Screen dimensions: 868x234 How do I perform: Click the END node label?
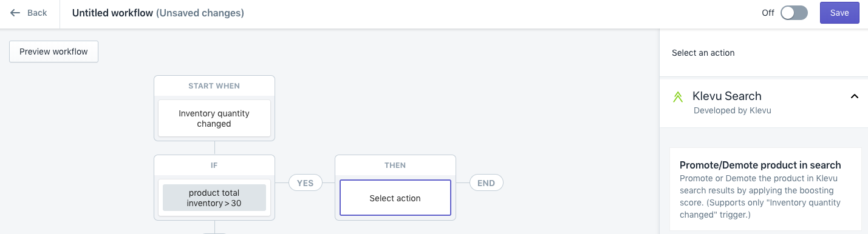click(486, 182)
